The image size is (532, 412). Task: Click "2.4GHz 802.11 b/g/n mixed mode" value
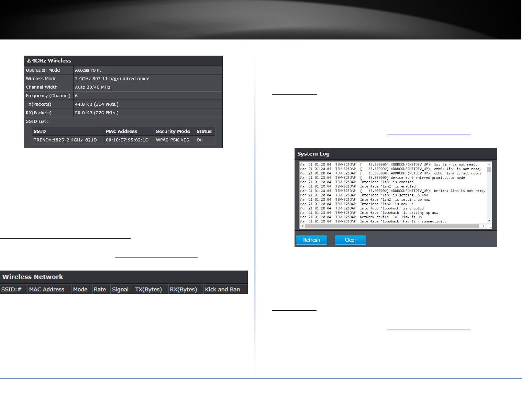point(112,79)
